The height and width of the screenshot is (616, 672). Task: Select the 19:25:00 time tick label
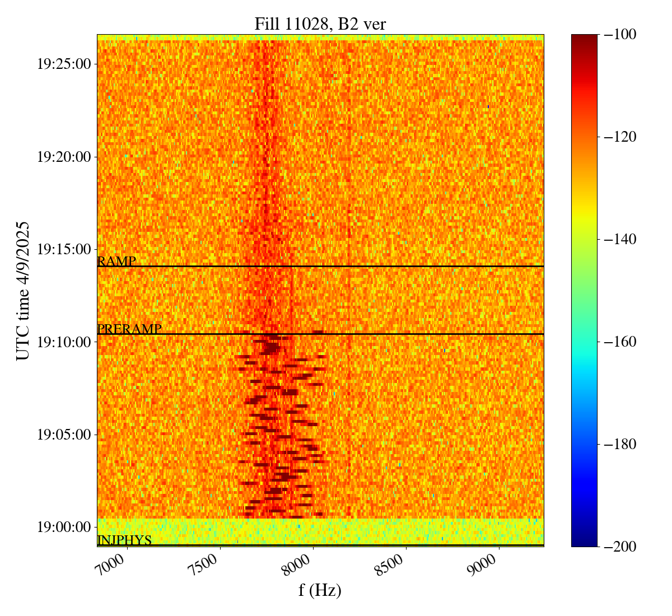(64, 64)
